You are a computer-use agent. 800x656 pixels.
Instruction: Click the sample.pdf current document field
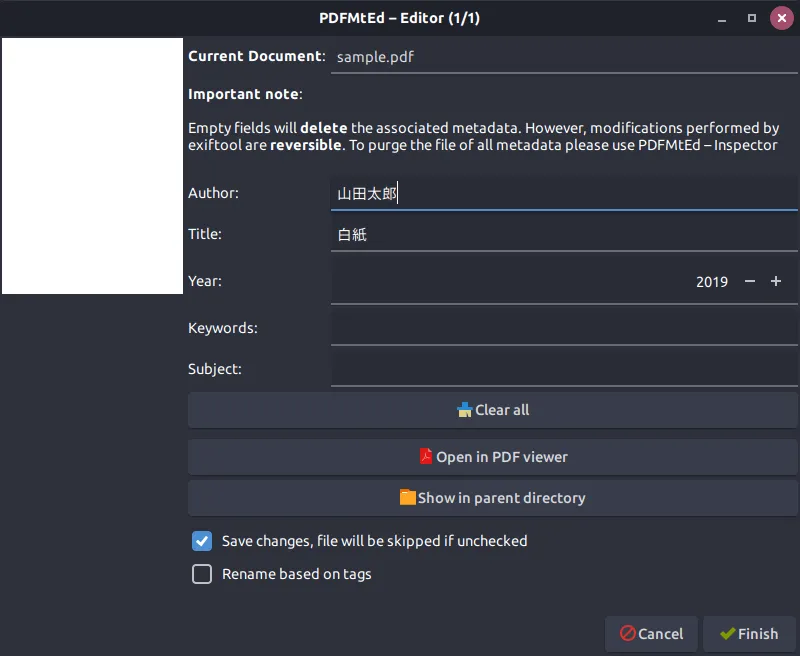coord(564,57)
